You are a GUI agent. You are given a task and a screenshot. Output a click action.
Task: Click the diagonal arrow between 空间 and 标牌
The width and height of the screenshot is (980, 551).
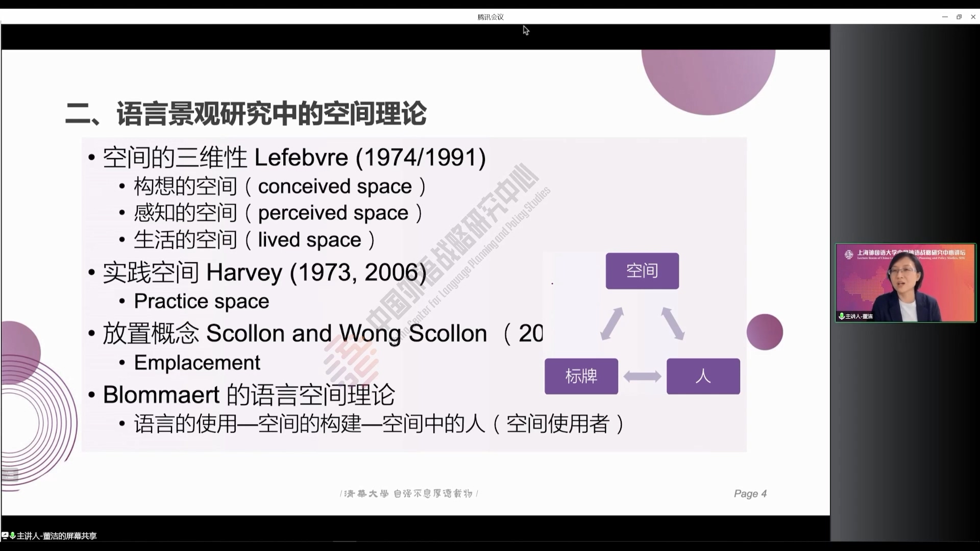coord(612,323)
